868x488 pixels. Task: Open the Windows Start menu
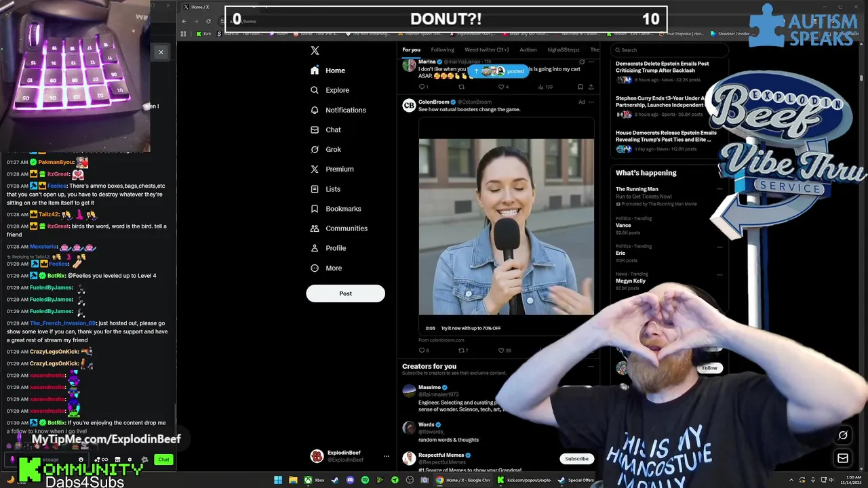tap(278, 480)
